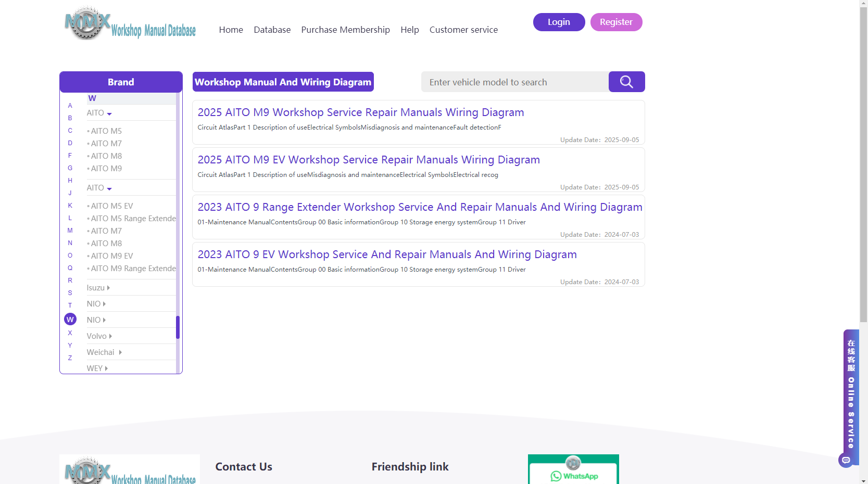Select letter C in brand index

point(70,131)
